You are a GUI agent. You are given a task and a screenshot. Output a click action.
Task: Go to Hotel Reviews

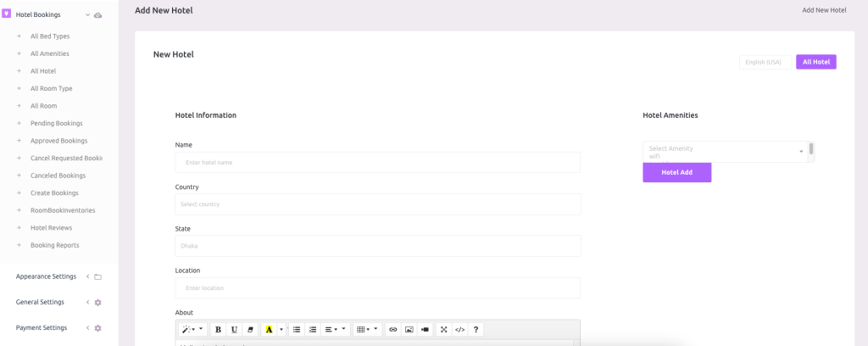[52, 227]
